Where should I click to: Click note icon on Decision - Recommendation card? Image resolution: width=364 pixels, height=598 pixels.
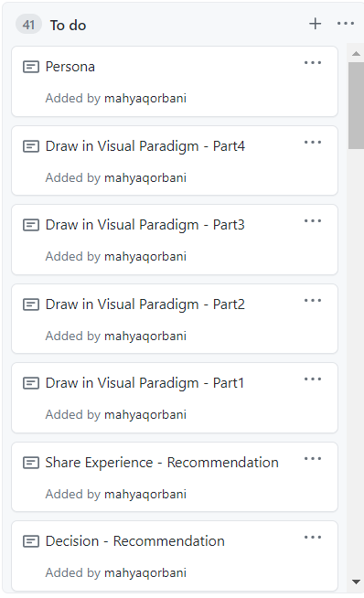point(31,541)
